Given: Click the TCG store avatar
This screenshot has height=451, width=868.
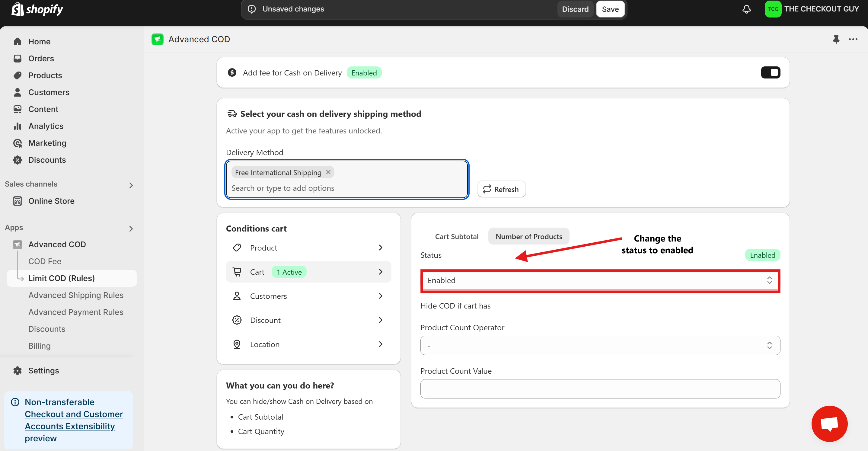Looking at the screenshot, I should pyautogui.click(x=773, y=9).
